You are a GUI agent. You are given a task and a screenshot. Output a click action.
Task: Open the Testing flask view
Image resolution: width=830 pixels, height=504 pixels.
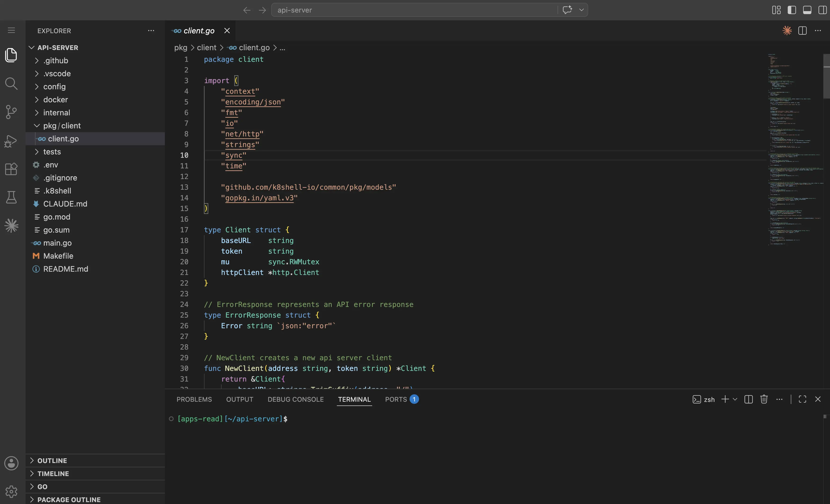coord(11,198)
